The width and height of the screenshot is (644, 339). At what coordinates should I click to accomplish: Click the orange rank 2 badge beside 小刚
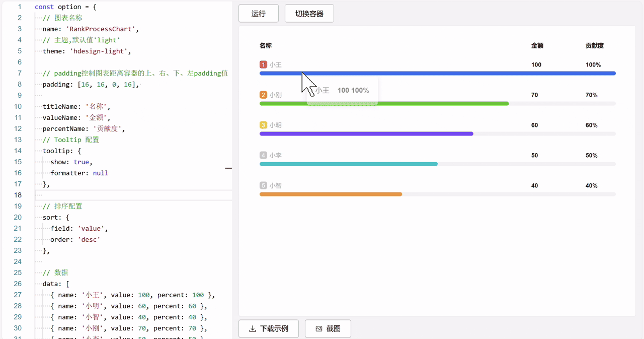click(x=262, y=95)
